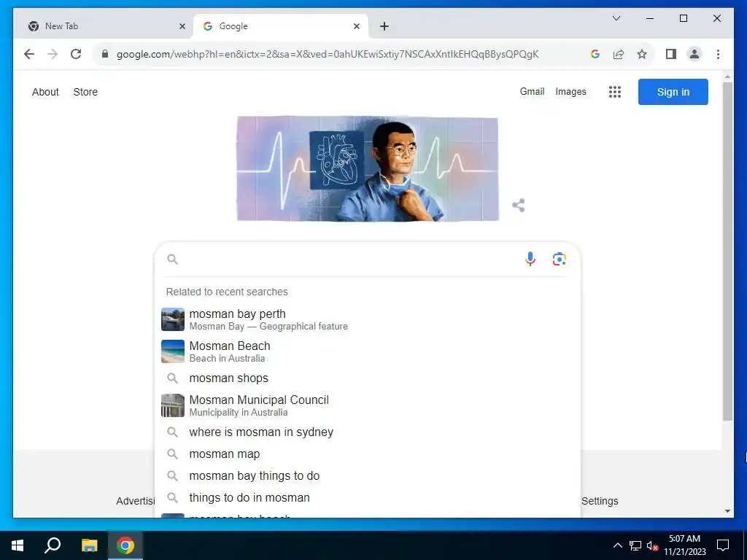This screenshot has width=747, height=560.
Task: View site information via the padlock icon
Action: (105, 54)
